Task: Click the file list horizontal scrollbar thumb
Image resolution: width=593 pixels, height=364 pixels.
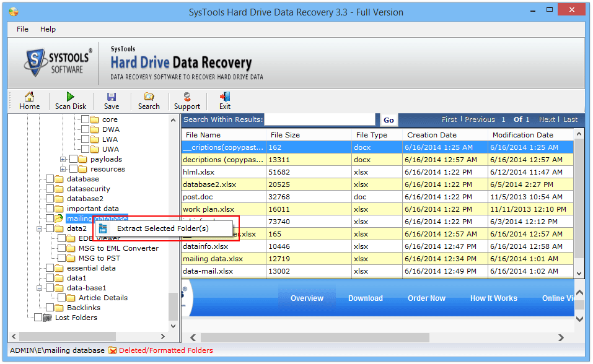Action: pos(315,337)
